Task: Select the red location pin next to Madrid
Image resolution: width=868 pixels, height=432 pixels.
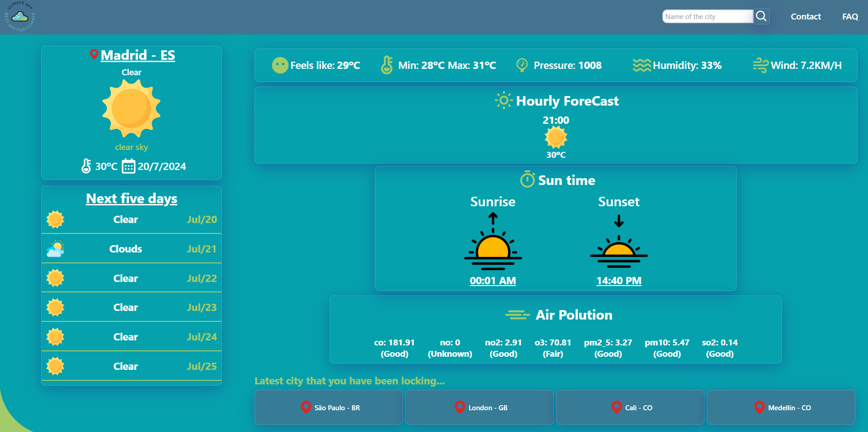Action: [94, 54]
